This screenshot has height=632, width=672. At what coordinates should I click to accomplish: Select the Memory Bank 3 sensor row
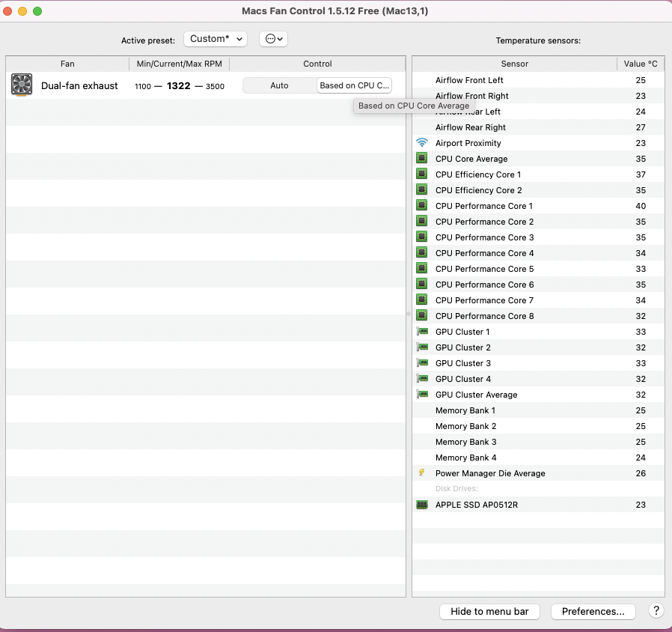[538, 442]
